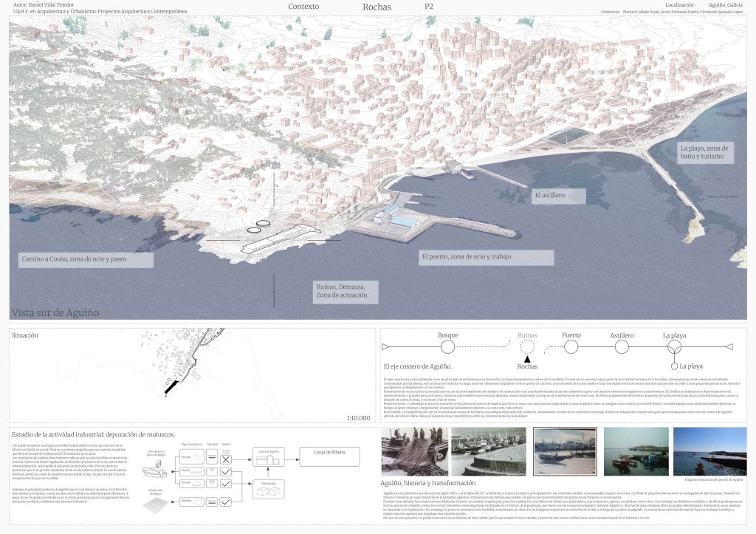
Task: Click the right arrowhead of coastal axis
Action: click(x=729, y=347)
